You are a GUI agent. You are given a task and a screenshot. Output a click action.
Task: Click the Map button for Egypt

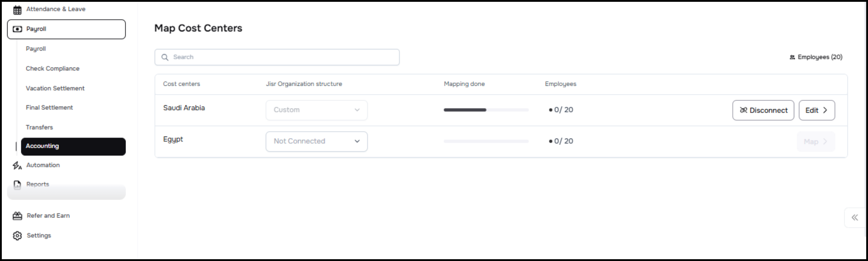816,142
